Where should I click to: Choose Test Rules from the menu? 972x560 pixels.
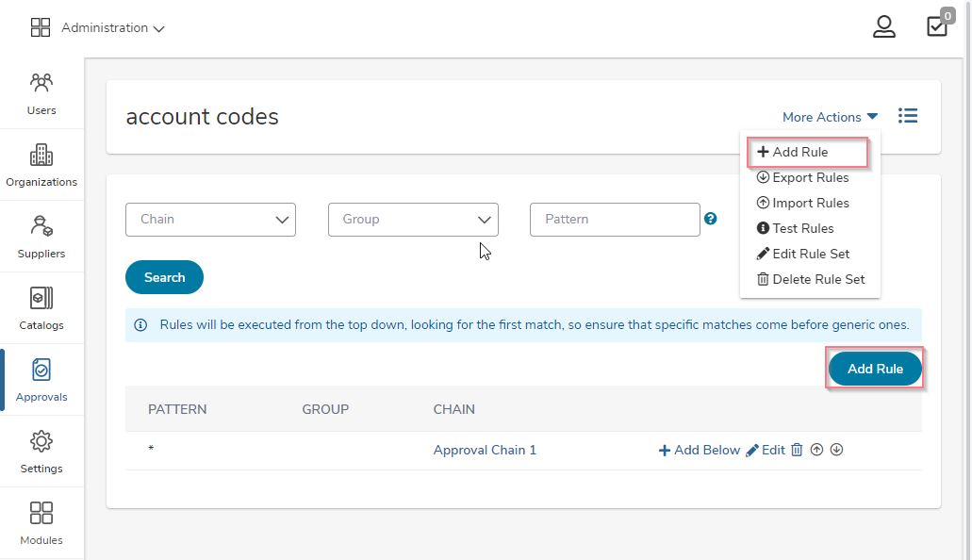tap(796, 228)
